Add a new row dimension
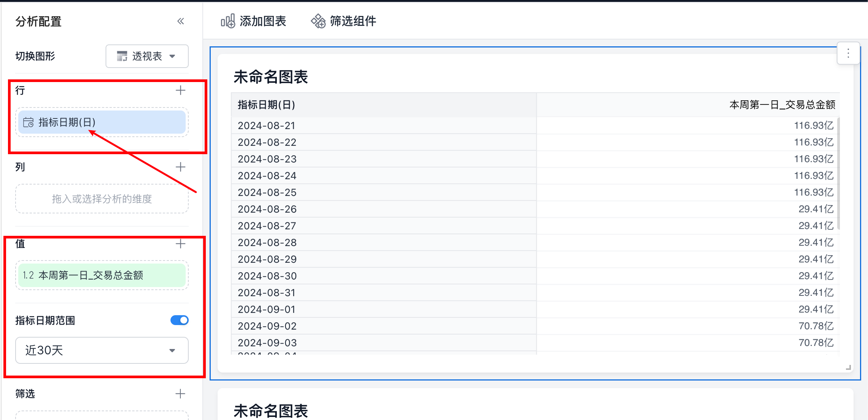Viewport: 868px width, 420px height. click(x=181, y=90)
